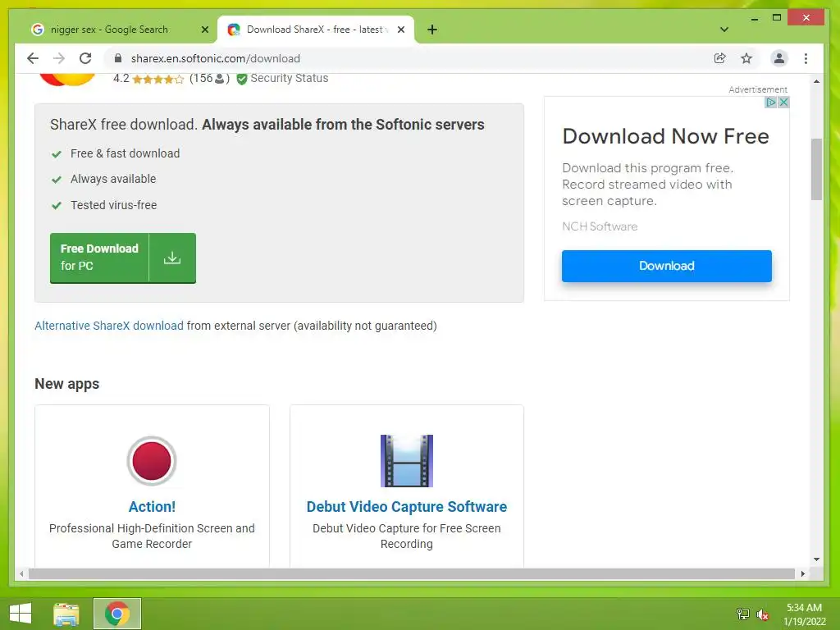840x630 pixels.
Task: Click the scroll up arrow
Action: coord(816,81)
